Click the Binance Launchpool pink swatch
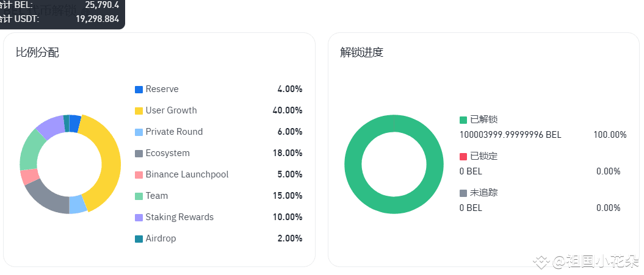The image size is (644, 275). pyautogui.click(x=139, y=175)
